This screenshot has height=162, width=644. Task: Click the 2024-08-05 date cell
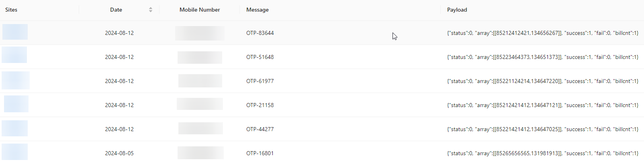119,153
